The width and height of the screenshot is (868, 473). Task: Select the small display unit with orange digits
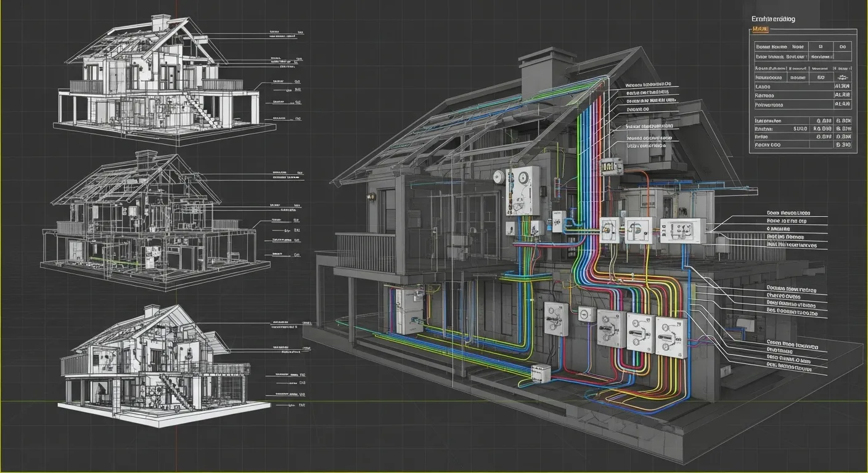[610, 166]
